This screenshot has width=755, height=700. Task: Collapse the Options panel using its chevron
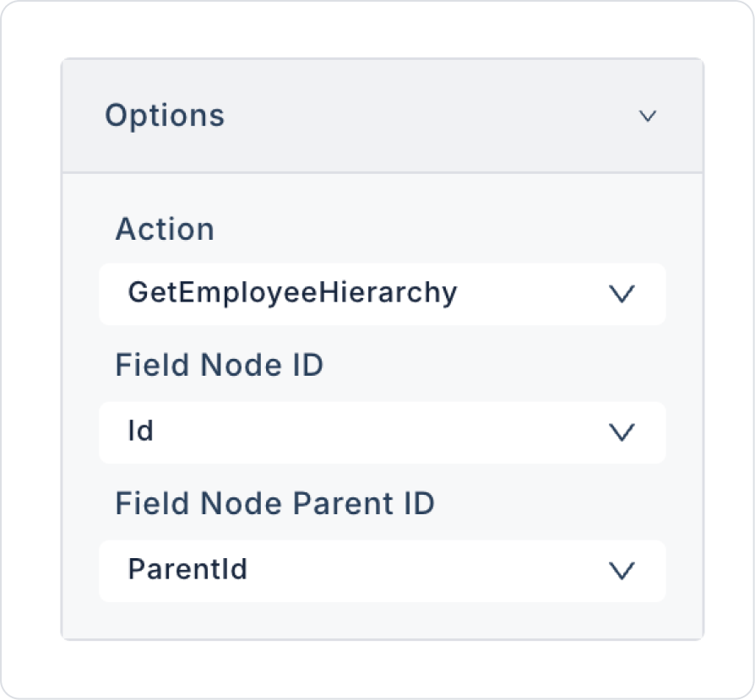(648, 116)
